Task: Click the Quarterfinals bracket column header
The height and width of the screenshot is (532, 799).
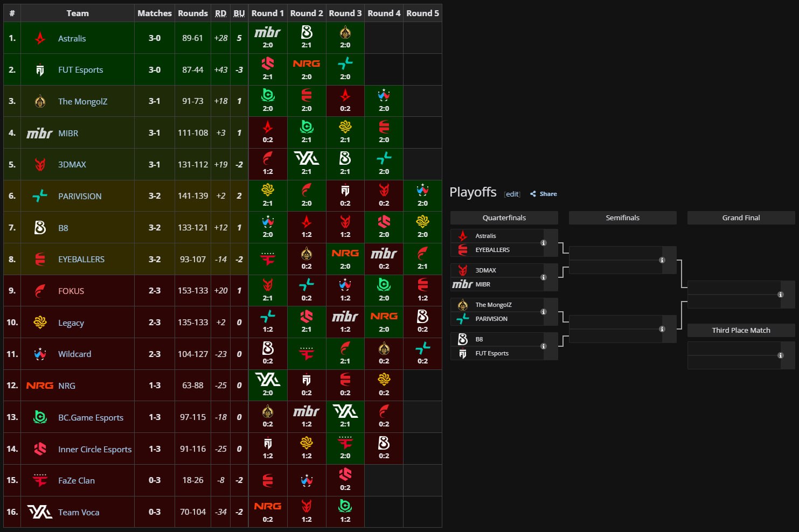Action: 504,218
